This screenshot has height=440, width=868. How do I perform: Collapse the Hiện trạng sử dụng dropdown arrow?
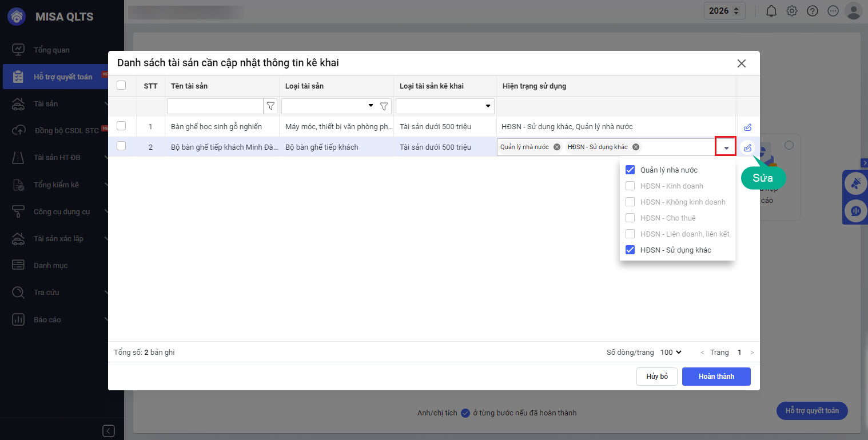726,148
